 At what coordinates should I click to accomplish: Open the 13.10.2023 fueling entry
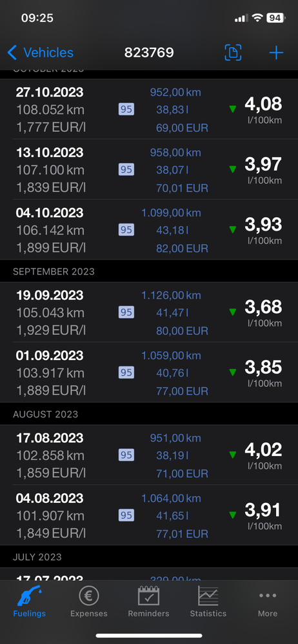(149, 169)
